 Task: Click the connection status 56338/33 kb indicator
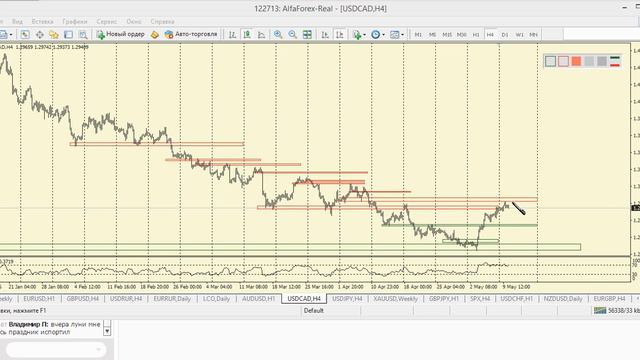point(616,311)
